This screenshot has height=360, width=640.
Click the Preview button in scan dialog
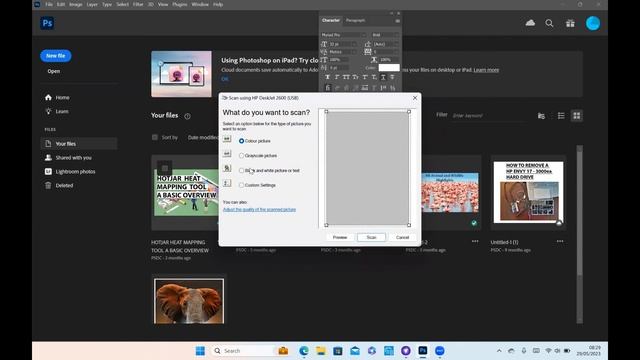coord(340,238)
